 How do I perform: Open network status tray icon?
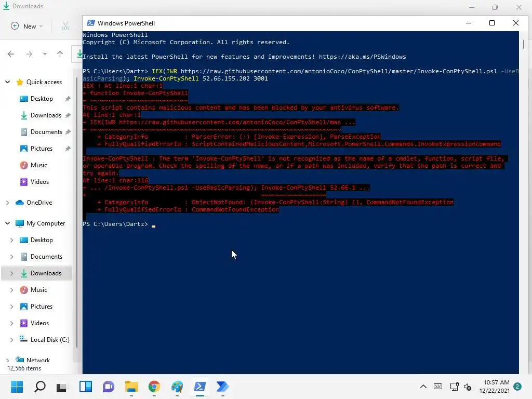click(454, 387)
